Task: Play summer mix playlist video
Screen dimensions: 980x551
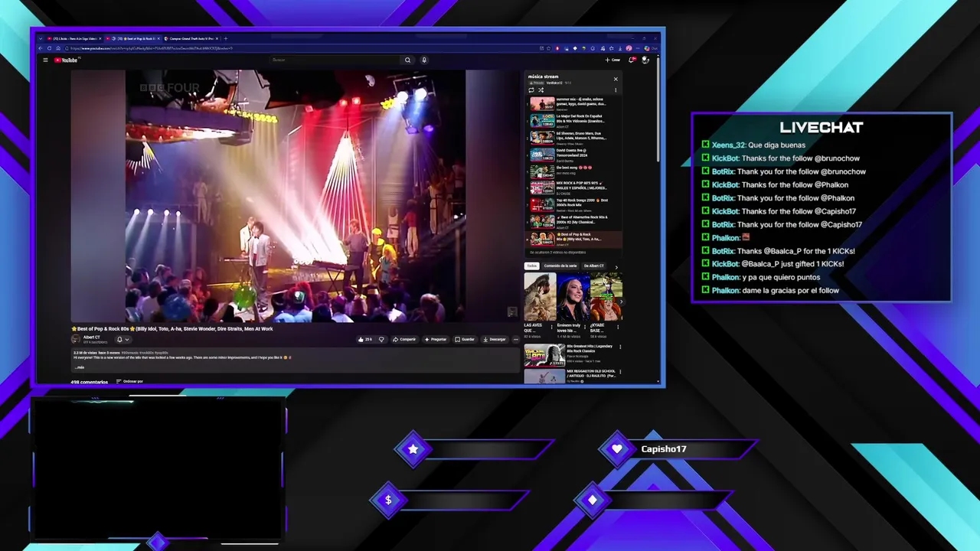Action: [x=575, y=103]
